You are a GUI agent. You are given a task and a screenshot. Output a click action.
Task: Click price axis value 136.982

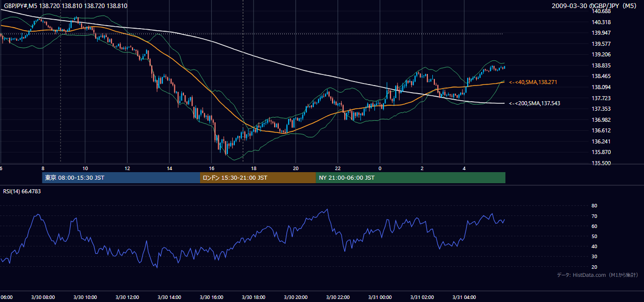click(602, 120)
